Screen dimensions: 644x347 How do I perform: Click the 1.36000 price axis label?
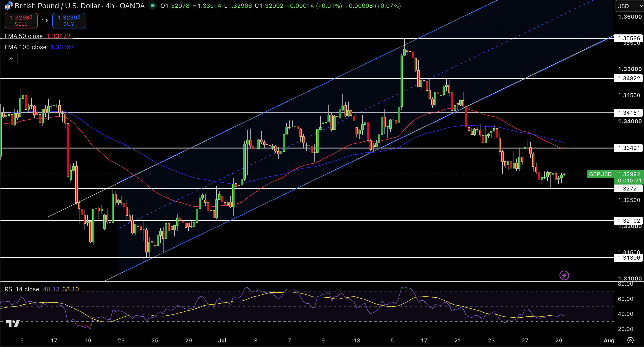pyautogui.click(x=630, y=17)
